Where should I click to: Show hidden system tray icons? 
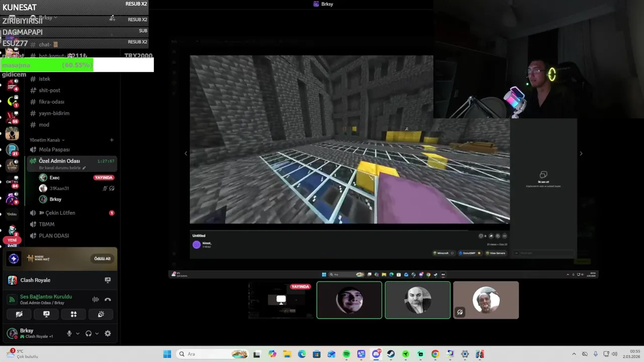click(574, 354)
